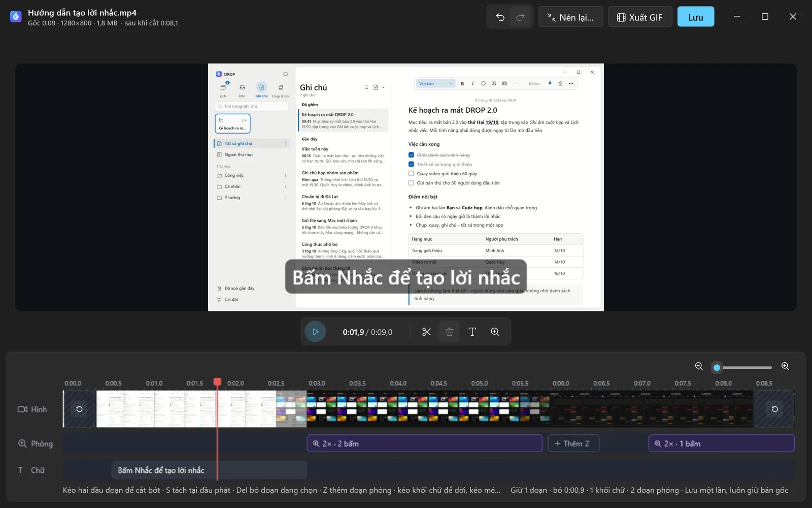Image resolution: width=812 pixels, height=508 pixels.
Task: Click the redo arrow icon
Action: click(x=520, y=17)
